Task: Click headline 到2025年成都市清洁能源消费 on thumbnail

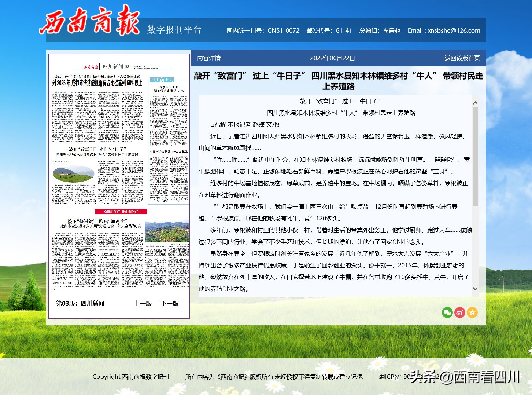Action: pyautogui.click(x=97, y=83)
